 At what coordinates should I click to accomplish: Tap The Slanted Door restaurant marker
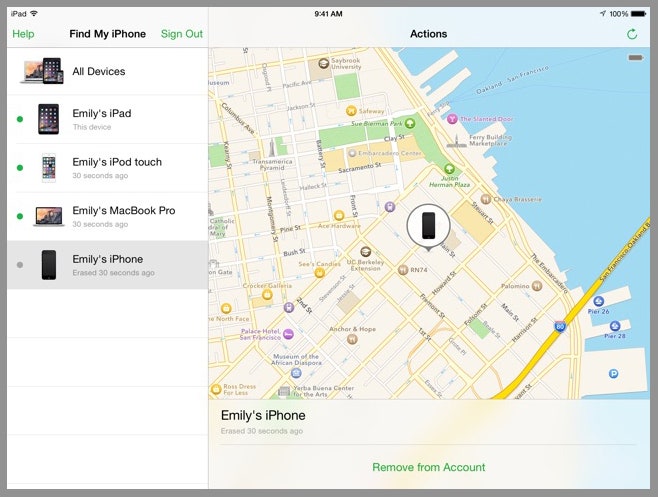(x=452, y=119)
